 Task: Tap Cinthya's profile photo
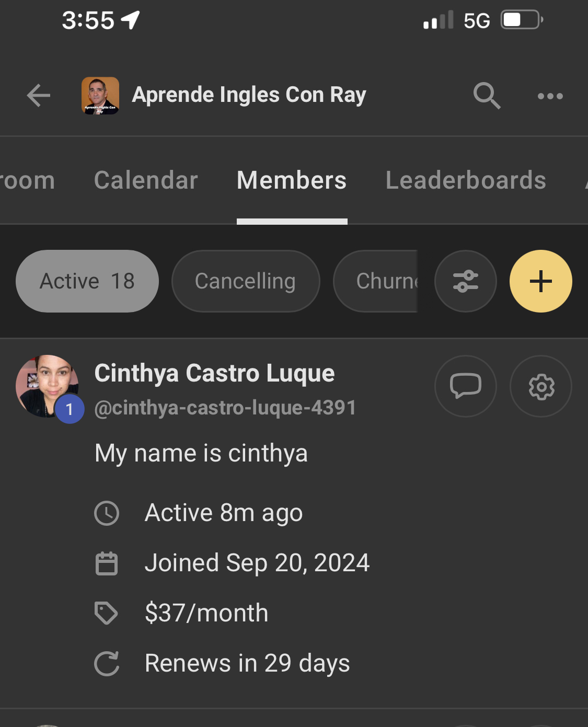[47, 386]
